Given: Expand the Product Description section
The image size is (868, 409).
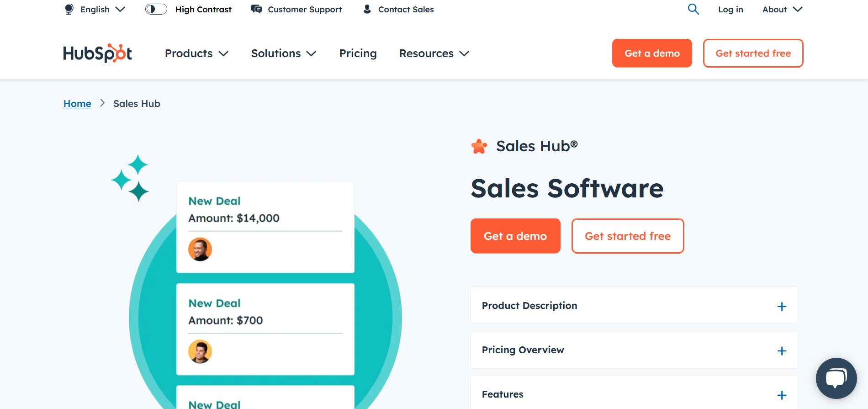Looking at the screenshot, I should pyautogui.click(x=634, y=306).
